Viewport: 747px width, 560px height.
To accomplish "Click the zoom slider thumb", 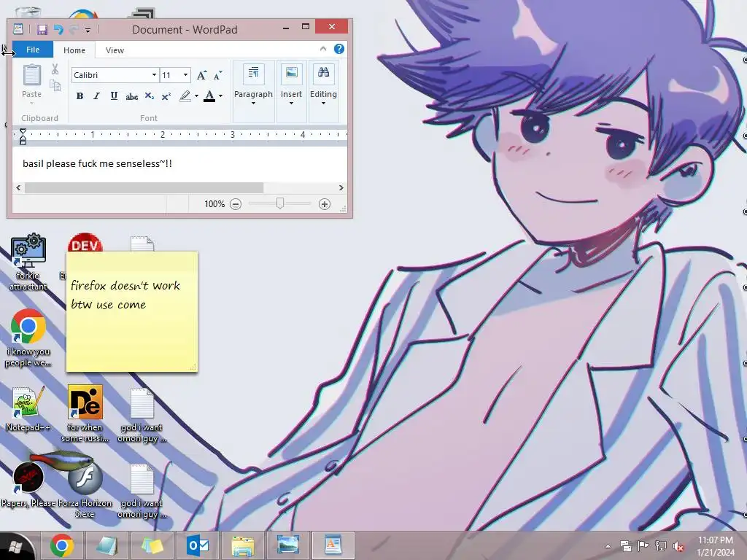I will point(280,204).
